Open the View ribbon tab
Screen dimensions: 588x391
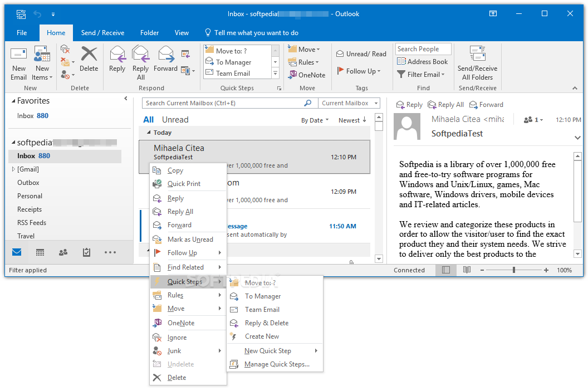point(182,33)
